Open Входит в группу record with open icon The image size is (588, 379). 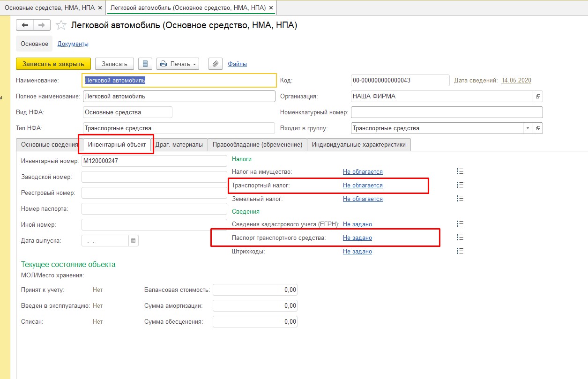click(x=538, y=128)
